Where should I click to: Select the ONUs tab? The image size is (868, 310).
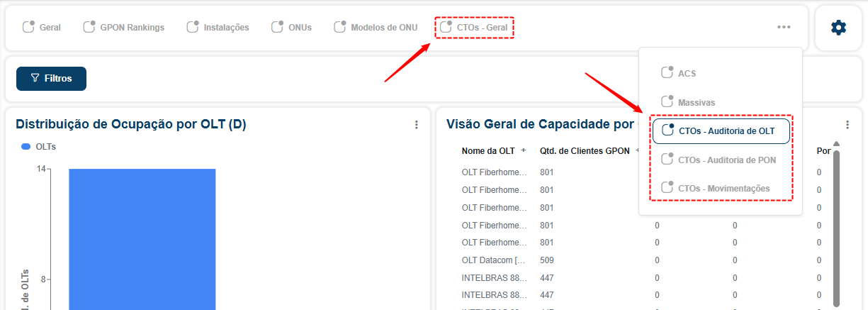pyautogui.click(x=292, y=28)
